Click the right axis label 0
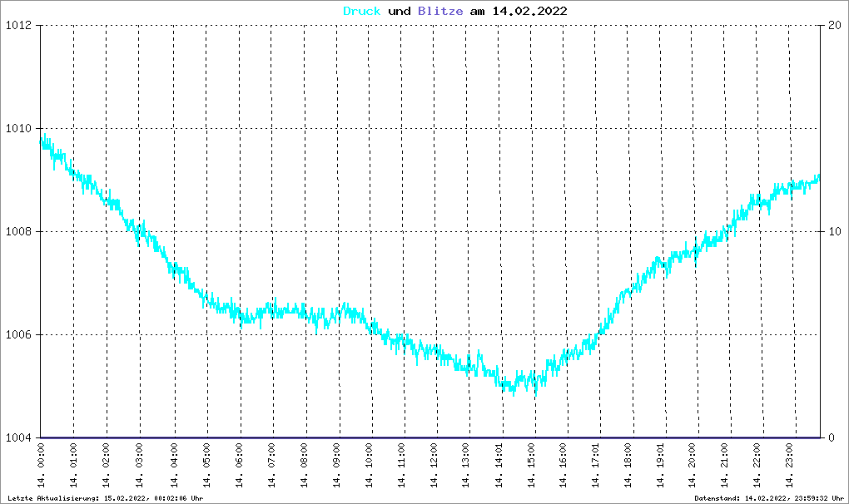The width and height of the screenshot is (849, 504). tap(832, 437)
